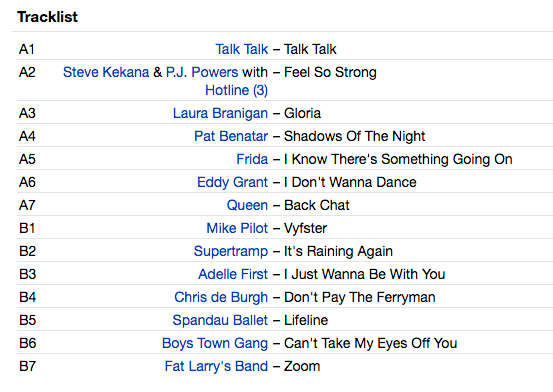Select the track title Don't Pay The Ferryman
553x392 pixels.
pos(359,297)
